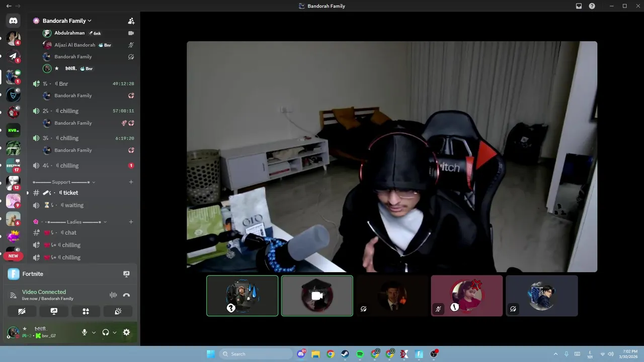This screenshot has width=644, height=362.
Task: Click the taskbar Search box
Action: 256,354
